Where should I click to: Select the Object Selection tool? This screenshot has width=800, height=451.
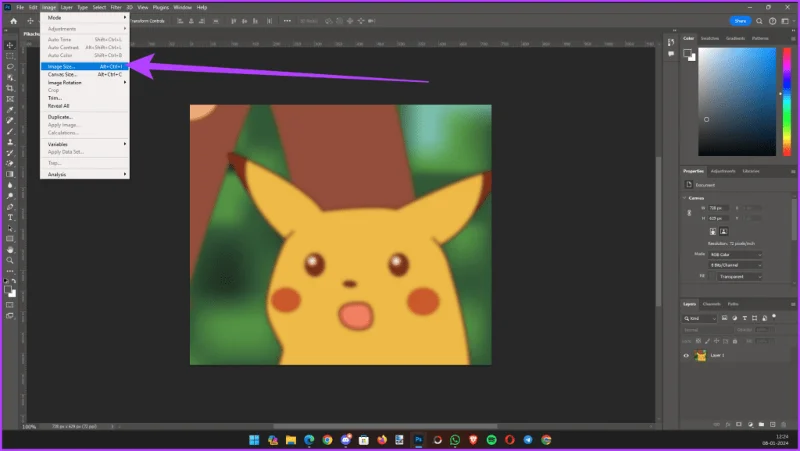pos(10,78)
